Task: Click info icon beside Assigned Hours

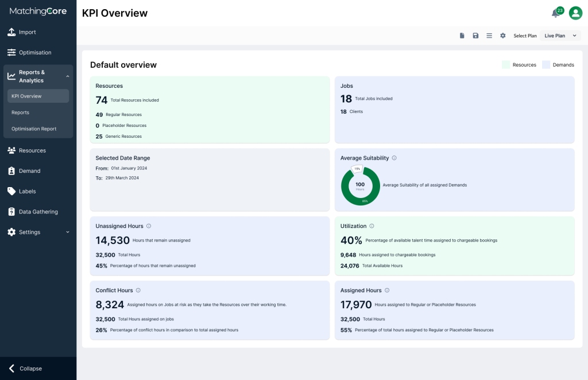Action: (x=387, y=290)
